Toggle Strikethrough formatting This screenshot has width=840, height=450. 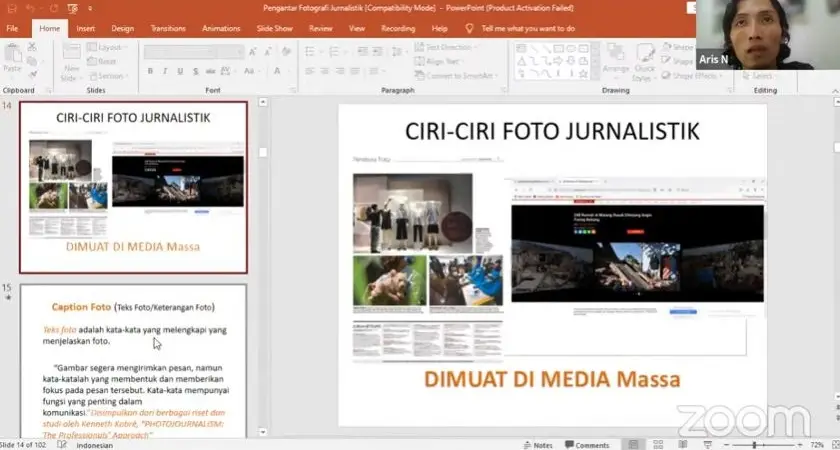pos(210,71)
